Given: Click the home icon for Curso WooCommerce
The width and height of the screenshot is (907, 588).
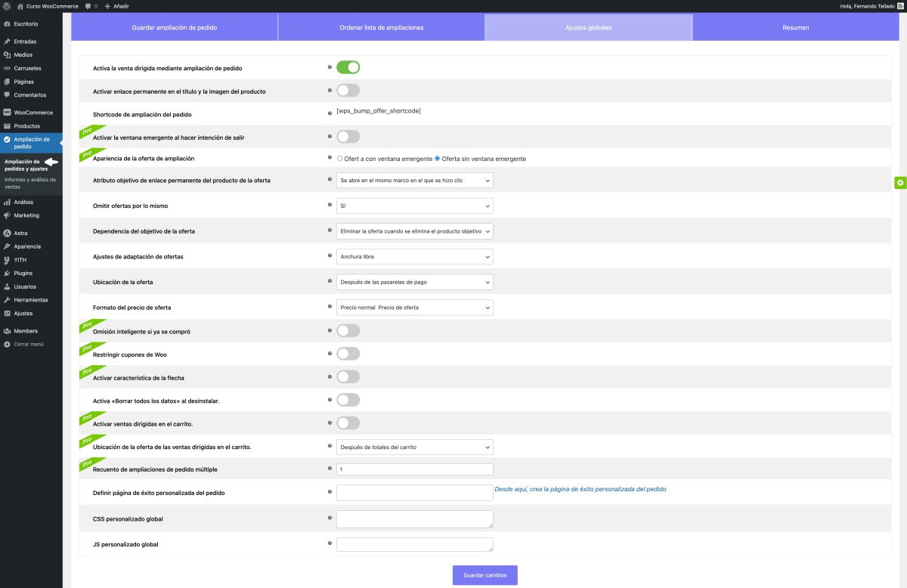Looking at the screenshot, I should (x=20, y=6).
